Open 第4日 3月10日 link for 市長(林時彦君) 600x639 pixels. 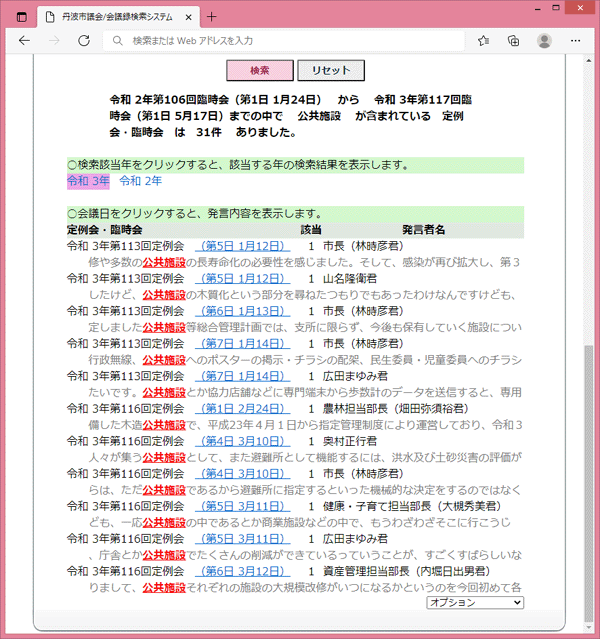[x=243, y=474]
